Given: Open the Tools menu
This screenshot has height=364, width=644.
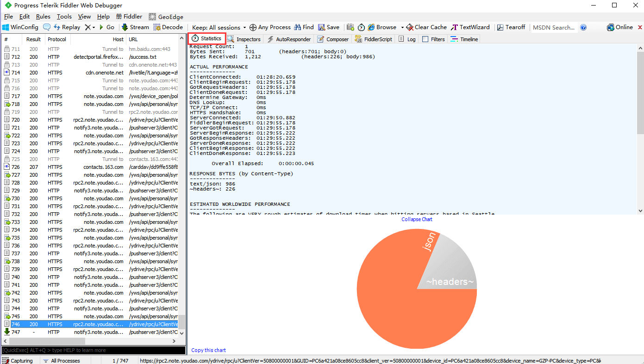Looking at the screenshot, I should (64, 17).
